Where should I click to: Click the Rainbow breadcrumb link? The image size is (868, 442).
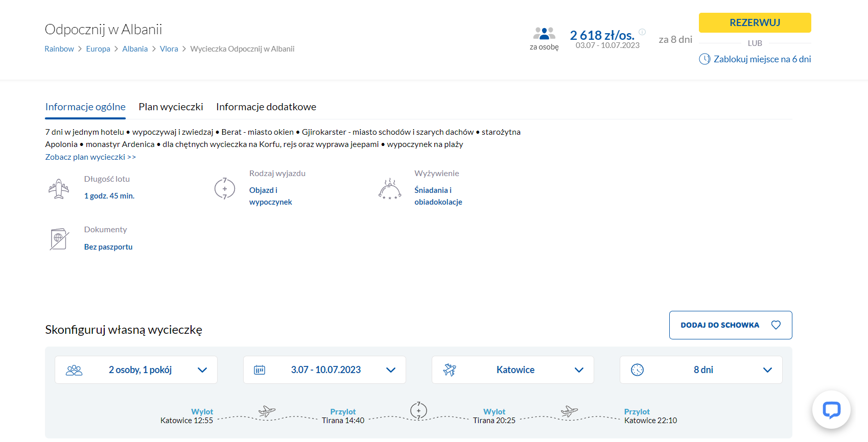coord(59,49)
